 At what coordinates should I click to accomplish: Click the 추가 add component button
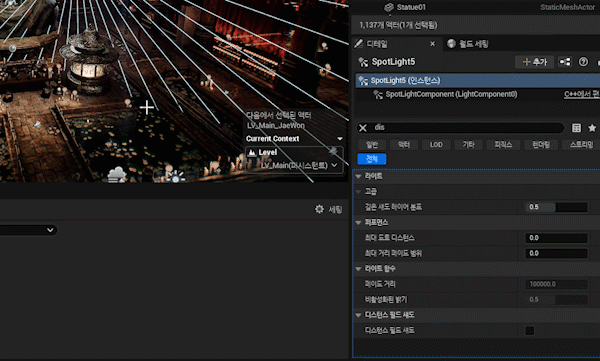tap(534, 62)
